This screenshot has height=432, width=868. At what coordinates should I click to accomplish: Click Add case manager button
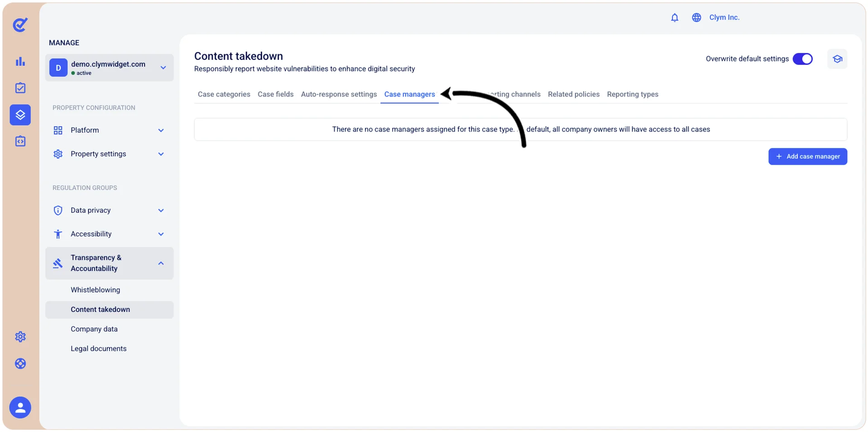tap(808, 157)
